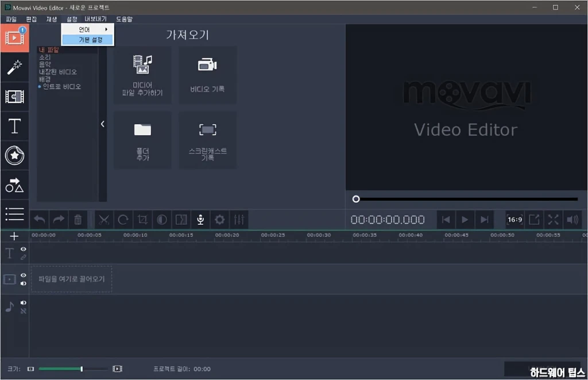Detach the preview window icon
Image resolution: width=588 pixels, height=380 pixels.
534,220
